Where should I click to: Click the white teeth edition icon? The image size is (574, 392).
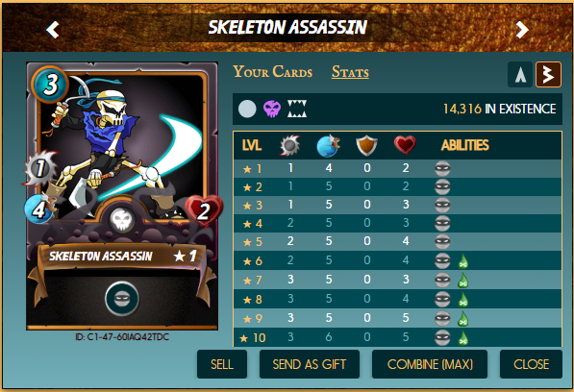297,109
